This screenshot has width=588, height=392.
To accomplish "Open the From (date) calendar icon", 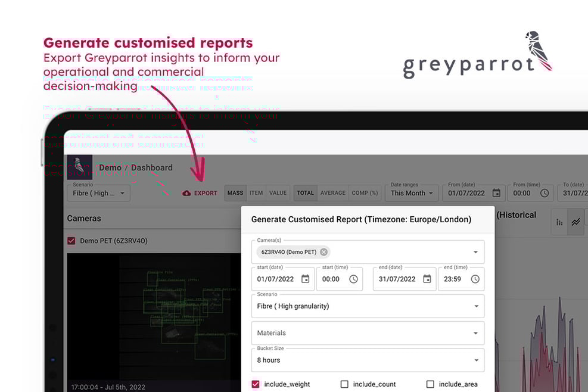I will click(x=496, y=193).
